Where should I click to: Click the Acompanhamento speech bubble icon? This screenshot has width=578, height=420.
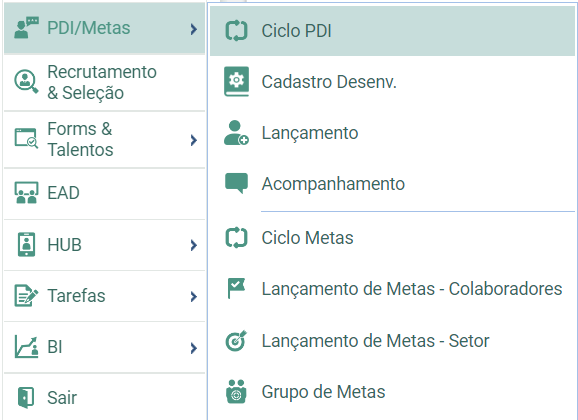point(236,183)
